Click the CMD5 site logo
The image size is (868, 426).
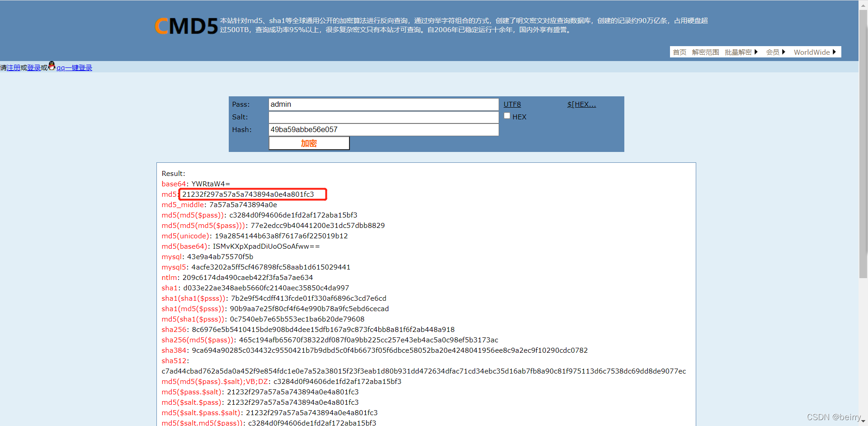pos(186,26)
